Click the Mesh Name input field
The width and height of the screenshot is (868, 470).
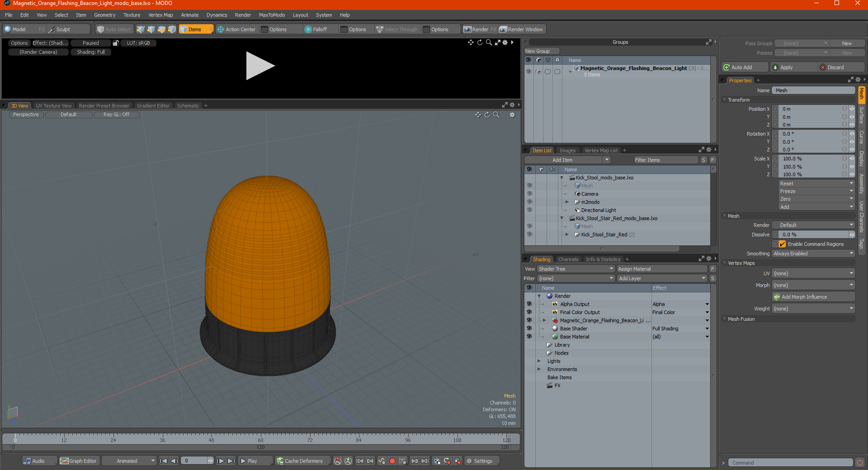[x=813, y=90]
